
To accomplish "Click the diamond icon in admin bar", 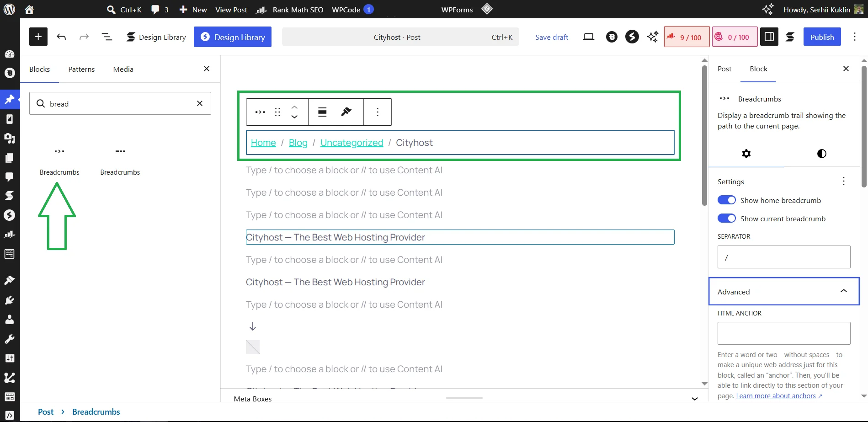I will tap(487, 9).
